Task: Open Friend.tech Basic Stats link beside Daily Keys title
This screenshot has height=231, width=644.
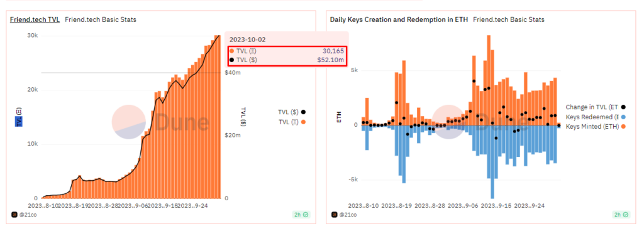Action: pyautogui.click(x=509, y=19)
